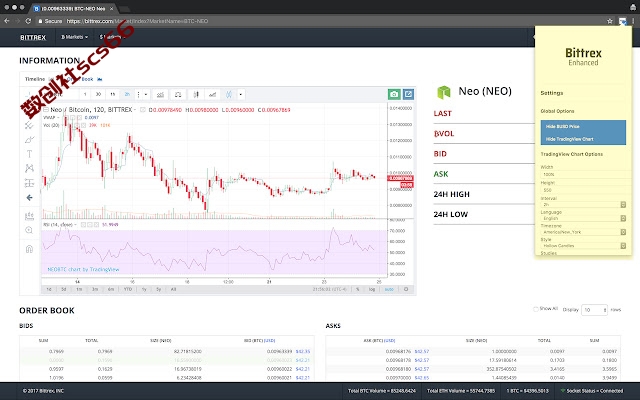Viewport: 640px width, 400px height.
Task: Go back with the browser back arrow
Action: pos(7,21)
